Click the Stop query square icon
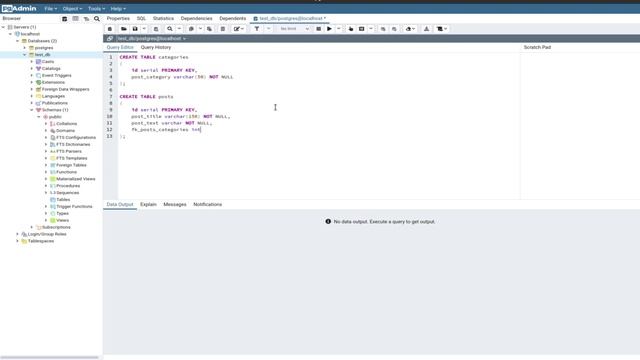The width and height of the screenshot is (640, 360). coord(319,29)
